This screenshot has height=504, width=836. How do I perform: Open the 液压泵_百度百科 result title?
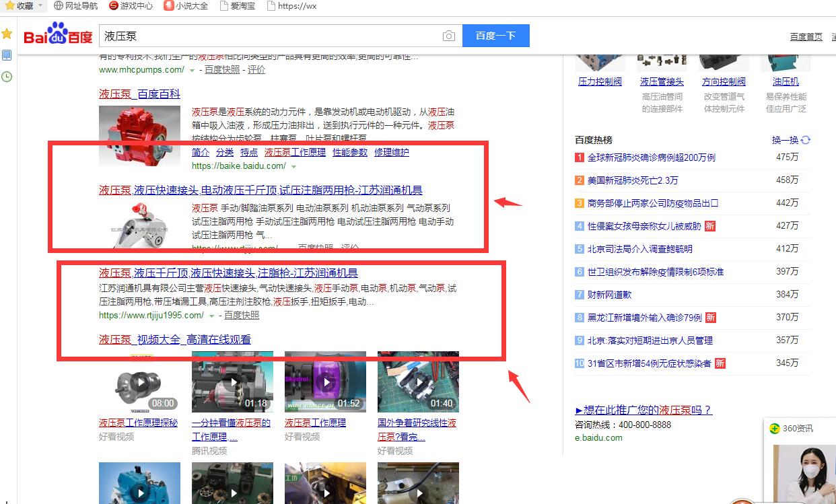click(x=139, y=94)
